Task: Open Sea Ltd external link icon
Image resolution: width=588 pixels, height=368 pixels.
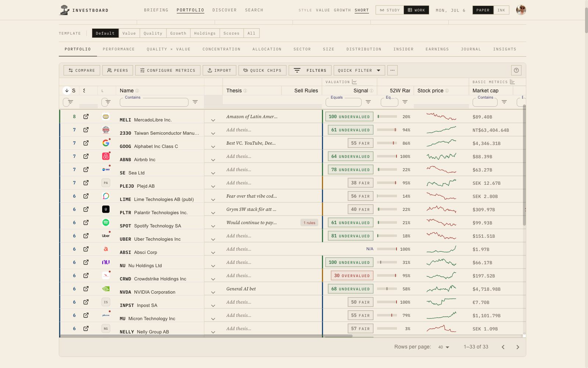Action: [x=86, y=170]
